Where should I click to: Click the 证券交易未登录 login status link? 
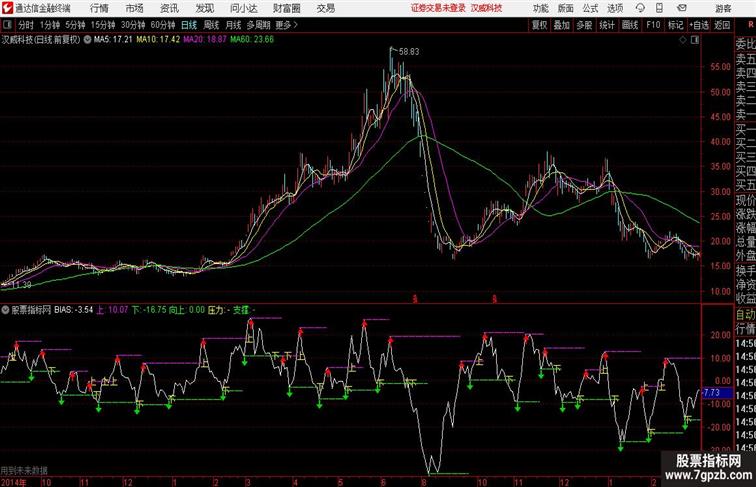(x=438, y=8)
